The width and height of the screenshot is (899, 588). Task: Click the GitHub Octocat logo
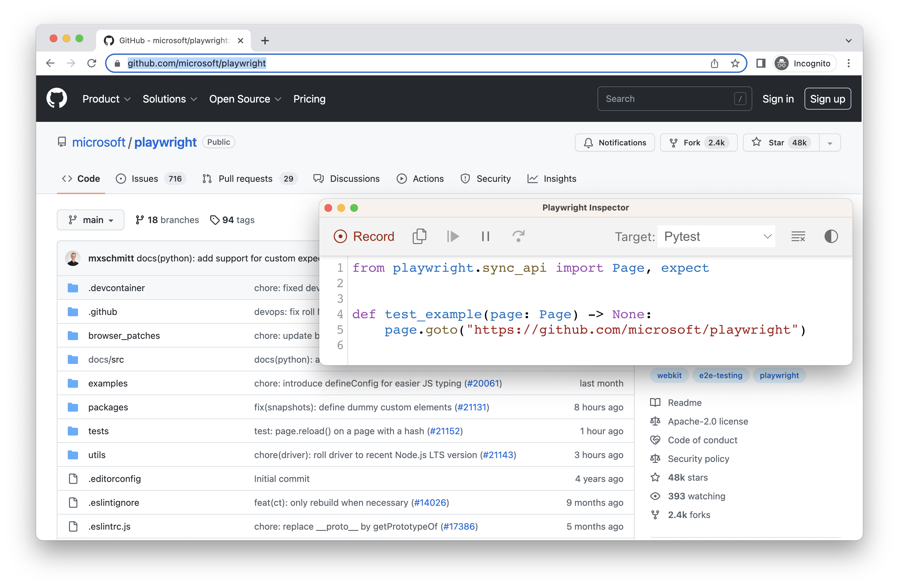(x=57, y=99)
